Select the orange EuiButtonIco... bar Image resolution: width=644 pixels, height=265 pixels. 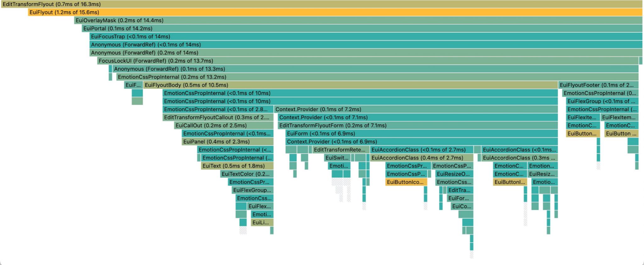tap(406, 182)
